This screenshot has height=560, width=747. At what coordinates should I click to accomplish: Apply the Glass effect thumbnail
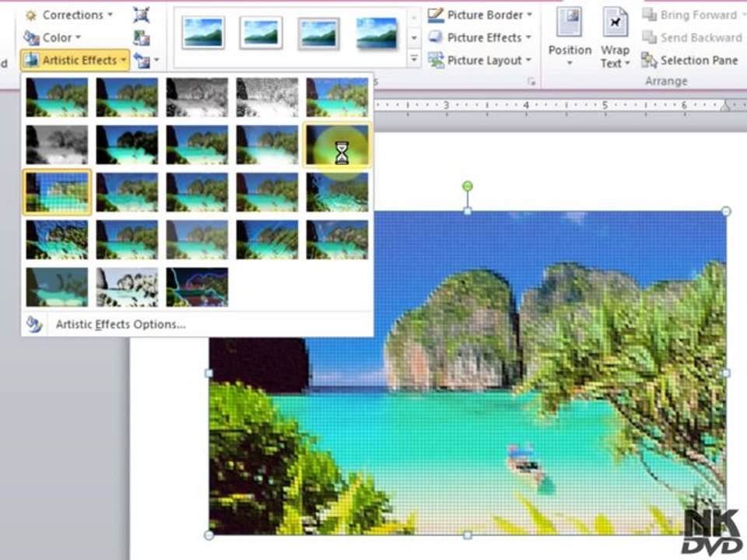click(x=337, y=192)
